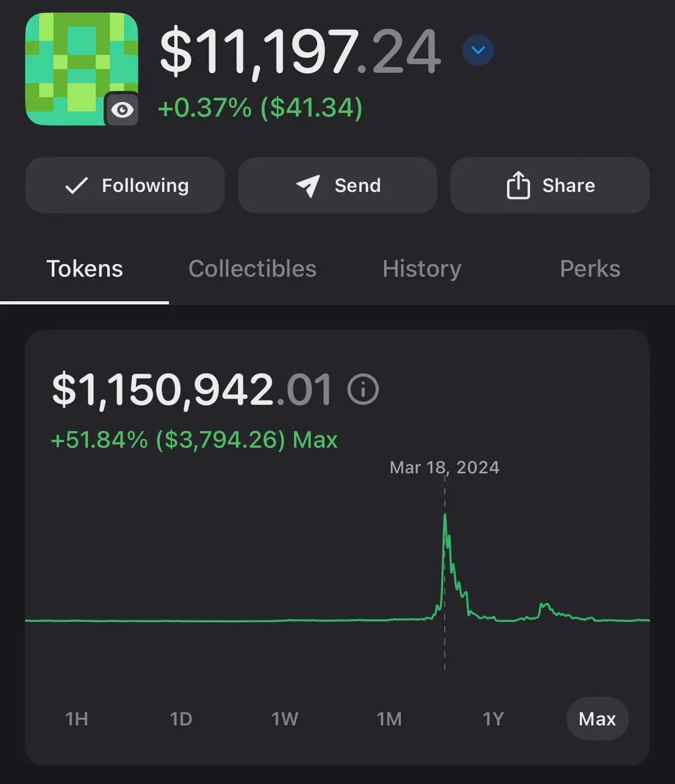This screenshot has width=675, height=784.
Task: Select the Tokens tab
Action: click(84, 269)
